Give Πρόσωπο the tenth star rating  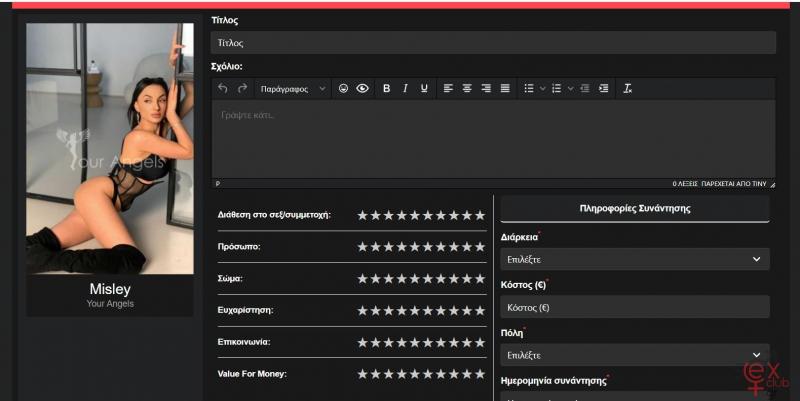pos(480,247)
